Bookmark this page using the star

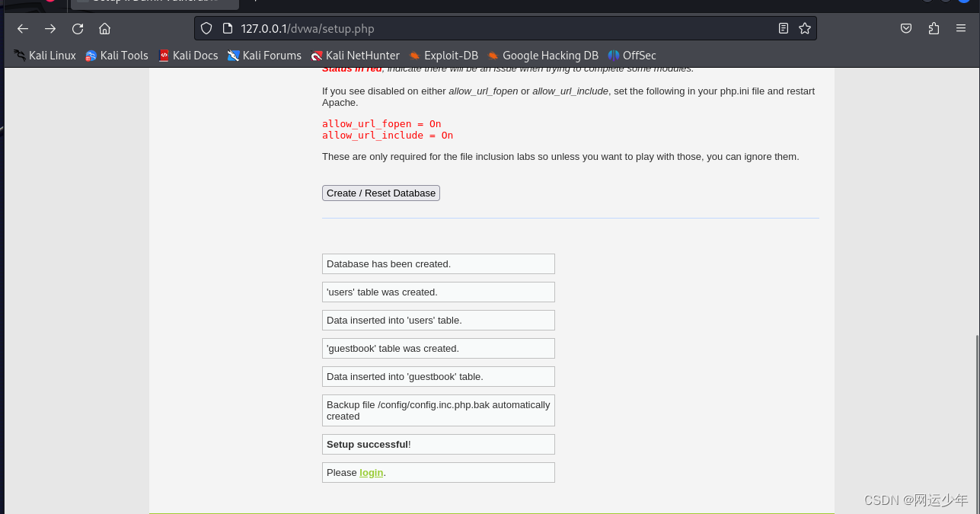pos(805,27)
